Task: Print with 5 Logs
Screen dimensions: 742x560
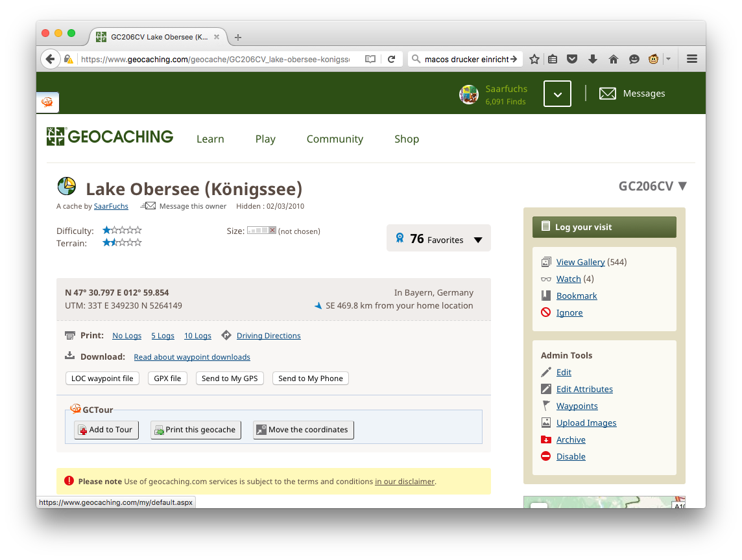Action: 163,336
